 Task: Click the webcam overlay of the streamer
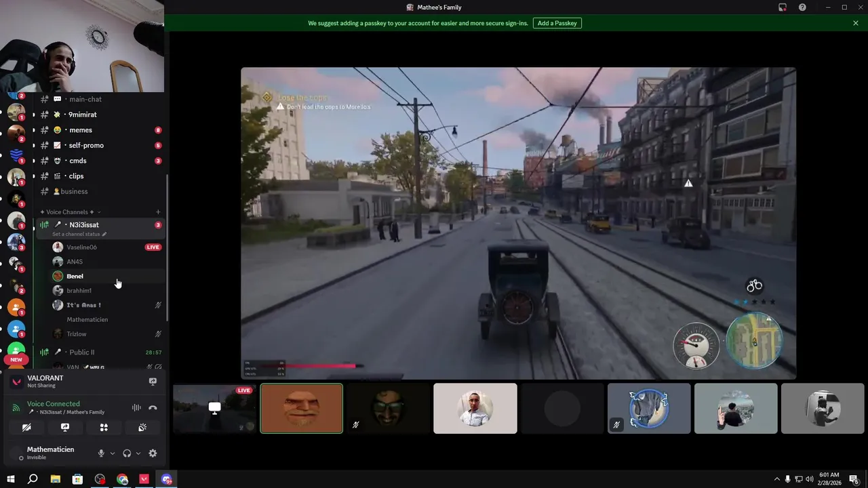[82, 46]
